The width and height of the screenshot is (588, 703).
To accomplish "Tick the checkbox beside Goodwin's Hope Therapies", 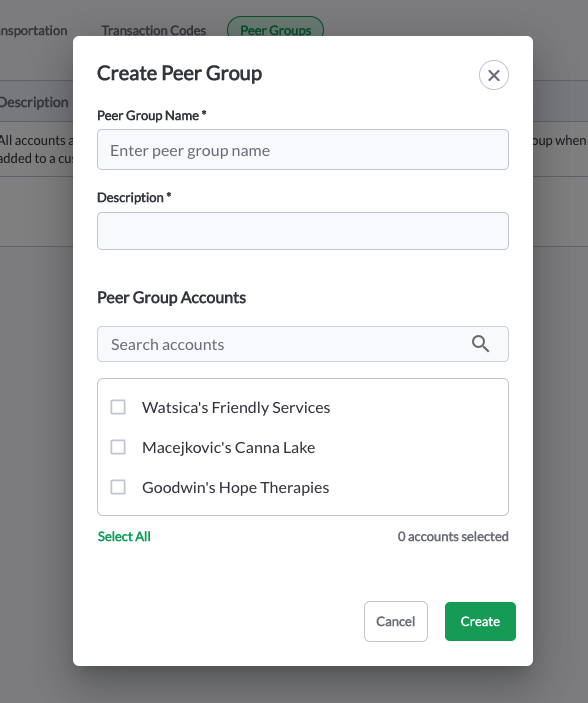I will (x=118, y=487).
